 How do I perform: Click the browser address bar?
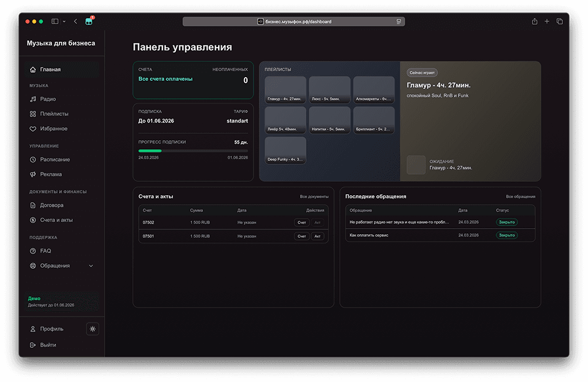pos(293,21)
